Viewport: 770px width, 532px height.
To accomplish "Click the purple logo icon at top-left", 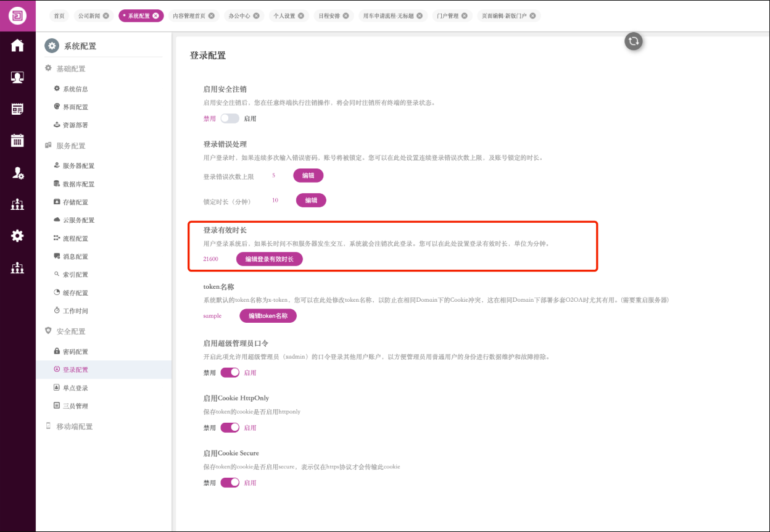I will click(17, 15).
